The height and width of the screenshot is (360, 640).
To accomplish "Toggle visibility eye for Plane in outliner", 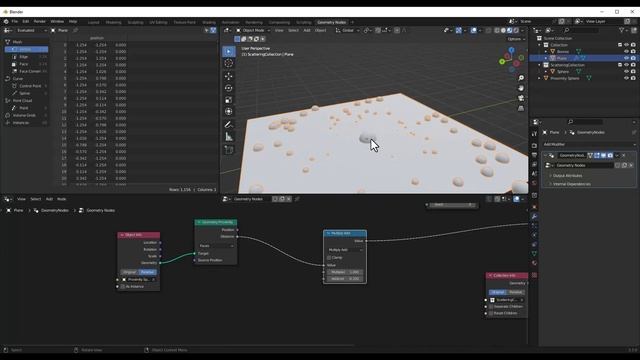I will pyautogui.click(x=626, y=58).
